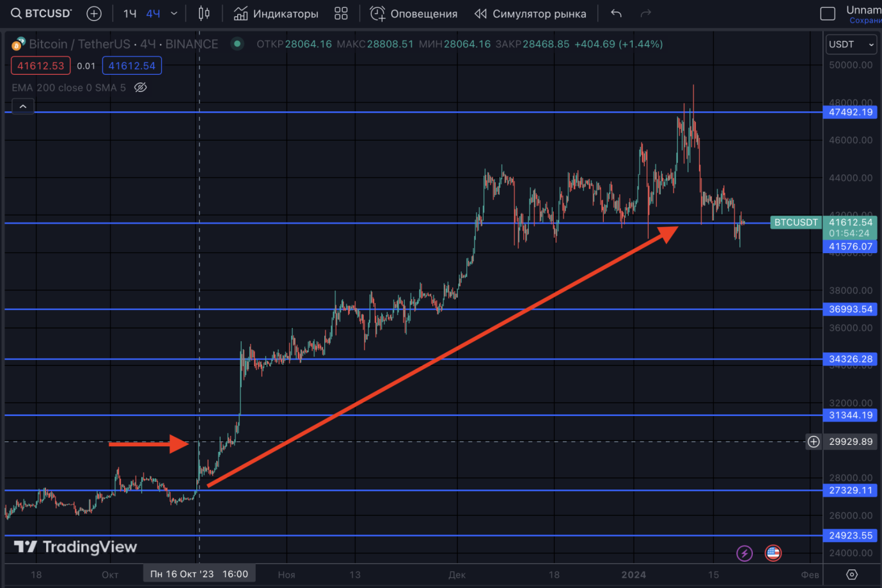Click the add symbol plus icon
The image size is (882, 588).
tap(94, 13)
